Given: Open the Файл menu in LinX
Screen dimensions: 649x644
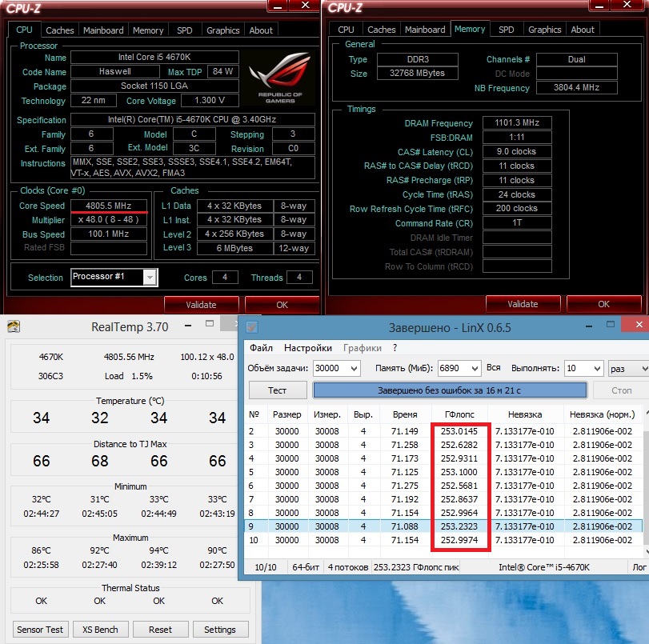Looking at the screenshot, I should pos(261,348).
